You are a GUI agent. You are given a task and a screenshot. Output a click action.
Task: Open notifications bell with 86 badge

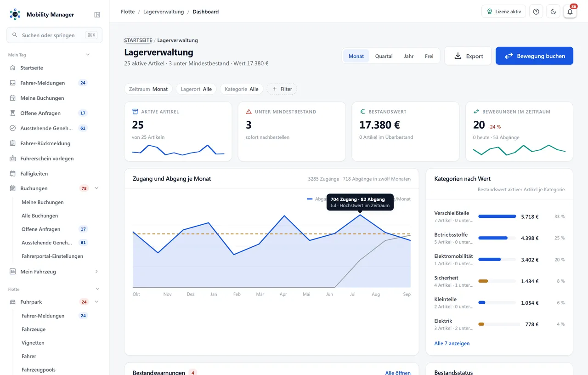click(570, 11)
